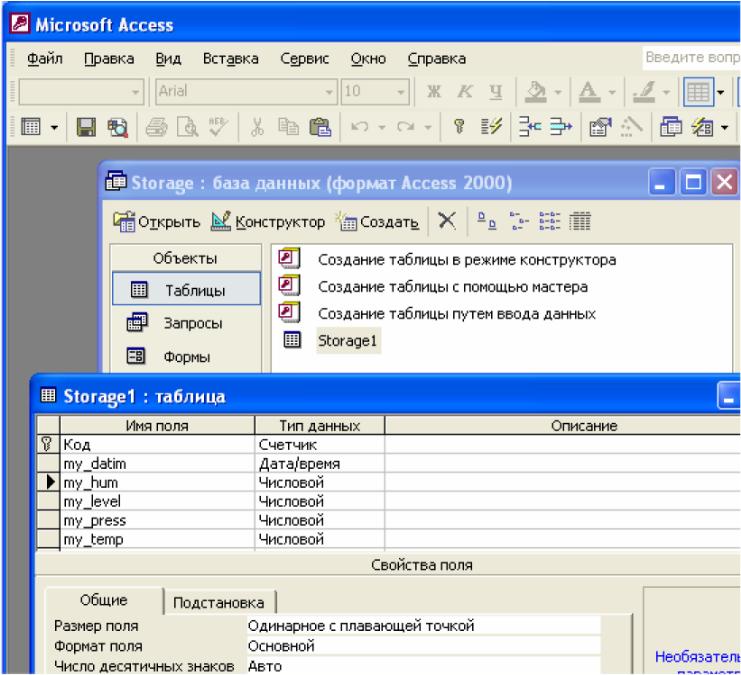
Task: Click the Cut scissors icon
Action: point(257,127)
